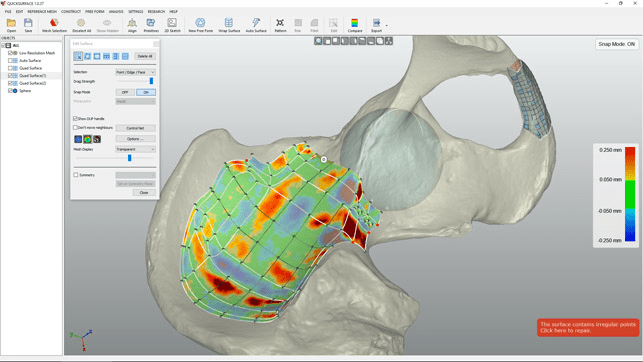Collapse the All tree node expander
Screen dimensions: 643x362
pyautogui.click(x=3, y=46)
